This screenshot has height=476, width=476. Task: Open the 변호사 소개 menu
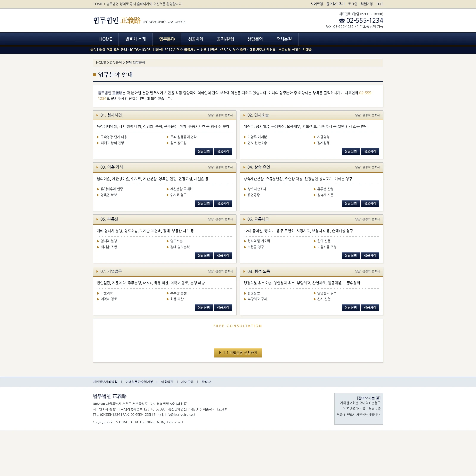pos(135,39)
